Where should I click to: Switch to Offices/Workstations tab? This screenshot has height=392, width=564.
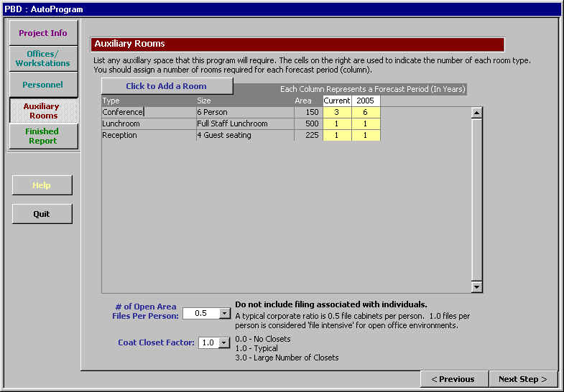pyautogui.click(x=43, y=58)
